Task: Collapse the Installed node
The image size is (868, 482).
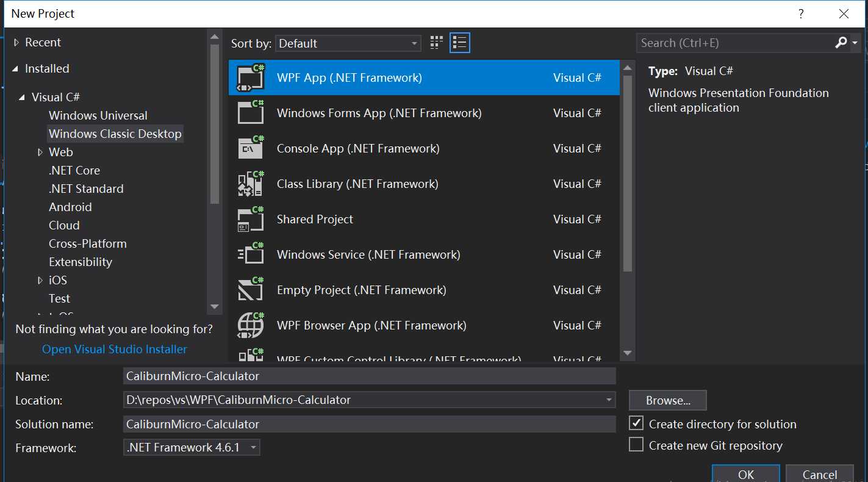Action: pos(16,69)
